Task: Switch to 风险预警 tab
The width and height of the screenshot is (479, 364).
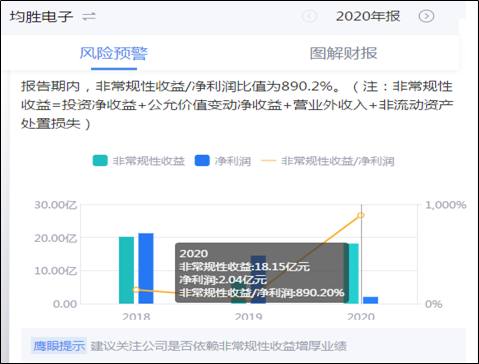Action: pos(114,53)
